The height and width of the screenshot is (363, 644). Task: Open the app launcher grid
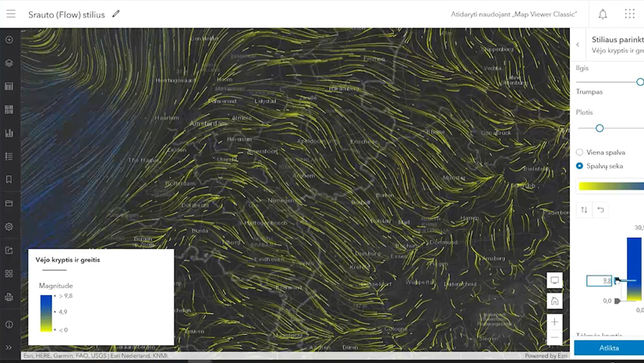point(629,14)
